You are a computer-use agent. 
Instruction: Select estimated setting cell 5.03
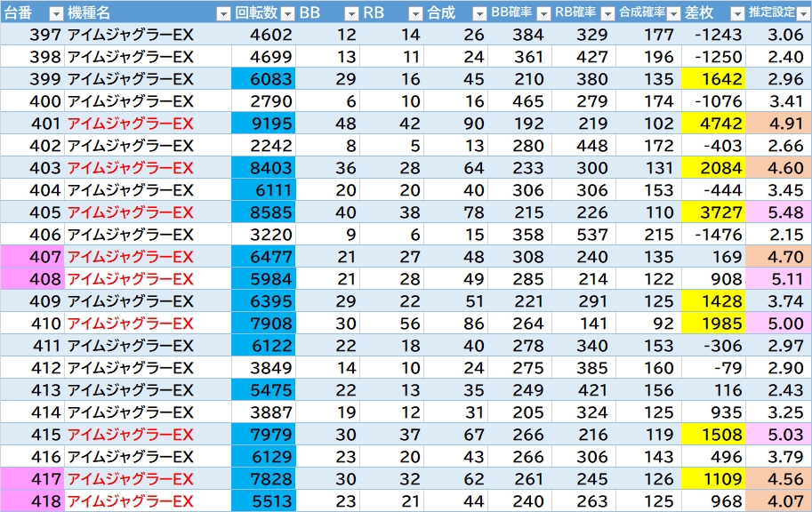pos(779,434)
